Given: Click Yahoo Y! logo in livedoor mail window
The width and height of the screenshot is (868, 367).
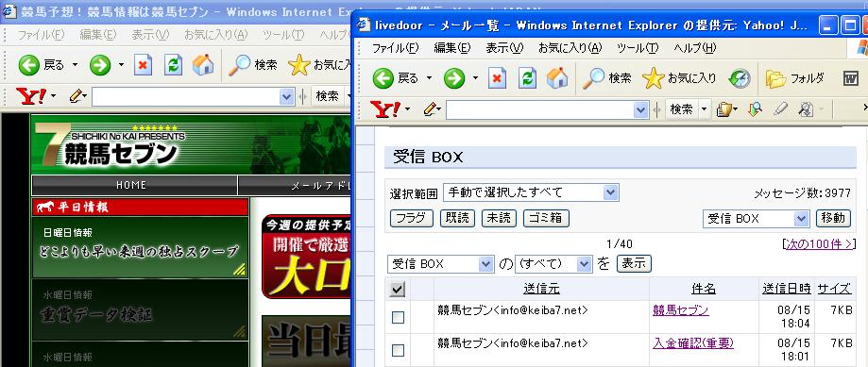Looking at the screenshot, I should point(385,109).
